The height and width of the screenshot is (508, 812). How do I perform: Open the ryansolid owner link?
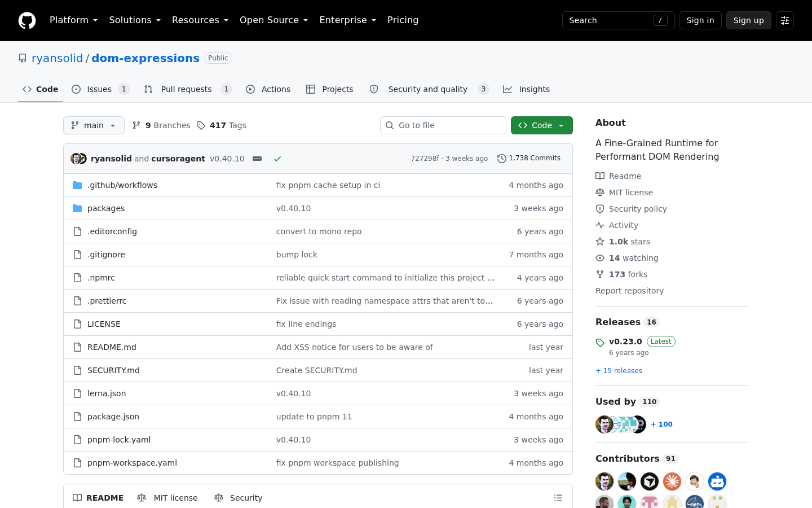point(58,58)
